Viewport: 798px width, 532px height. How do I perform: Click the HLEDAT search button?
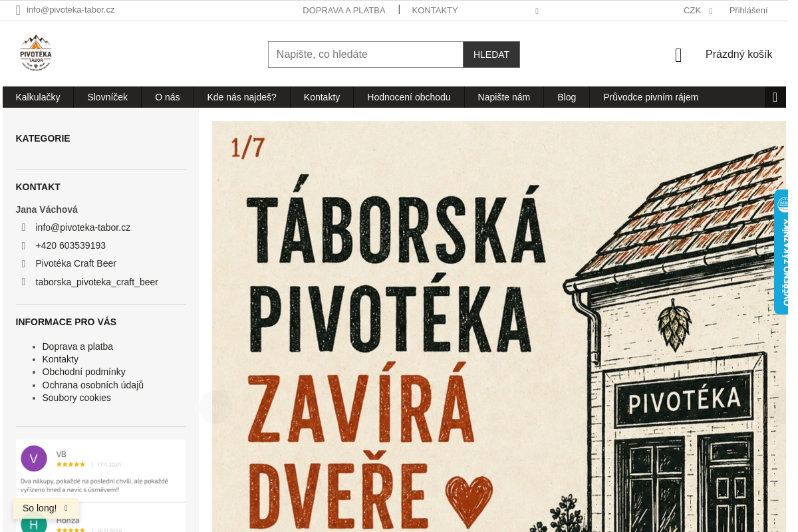coord(491,55)
